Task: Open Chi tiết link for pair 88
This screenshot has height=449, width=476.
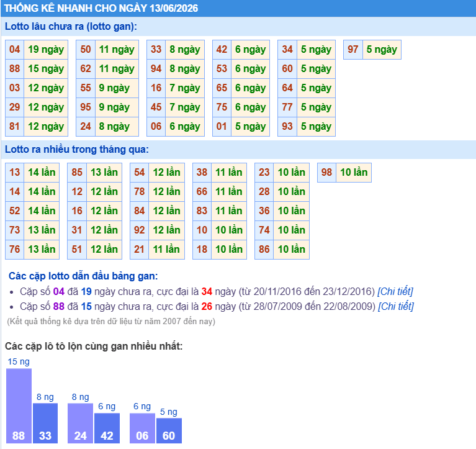Action: pos(395,306)
